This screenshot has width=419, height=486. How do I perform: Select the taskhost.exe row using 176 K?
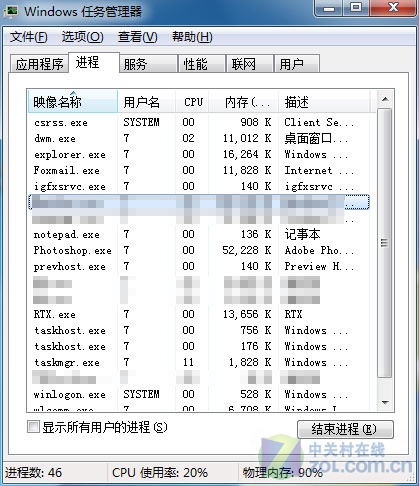coord(199,346)
